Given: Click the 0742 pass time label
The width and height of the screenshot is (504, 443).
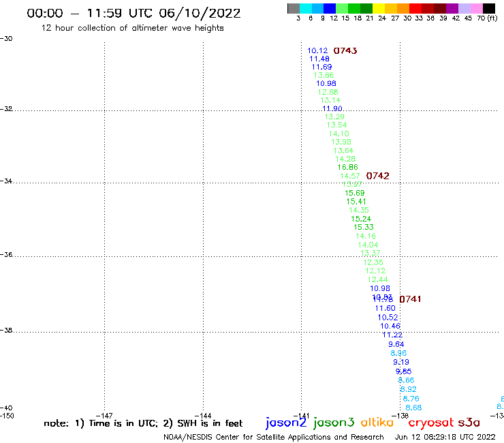Looking at the screenshot, I should [378, 176].
